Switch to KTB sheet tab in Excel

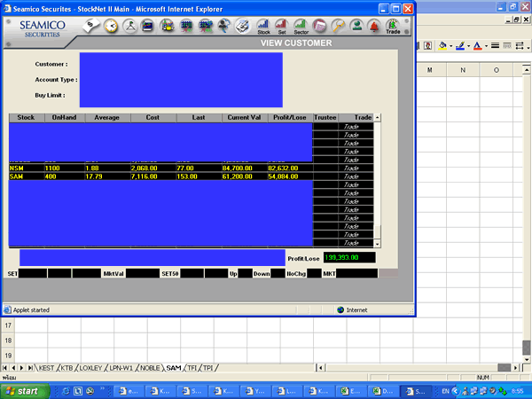pos(66,368)
